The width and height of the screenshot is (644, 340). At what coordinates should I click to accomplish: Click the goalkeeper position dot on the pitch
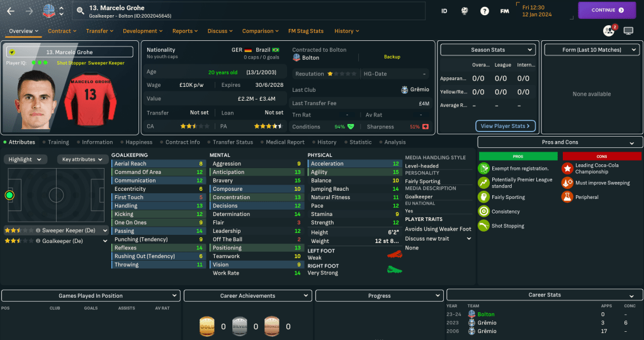pyautogui.click(x=9, y=195)
